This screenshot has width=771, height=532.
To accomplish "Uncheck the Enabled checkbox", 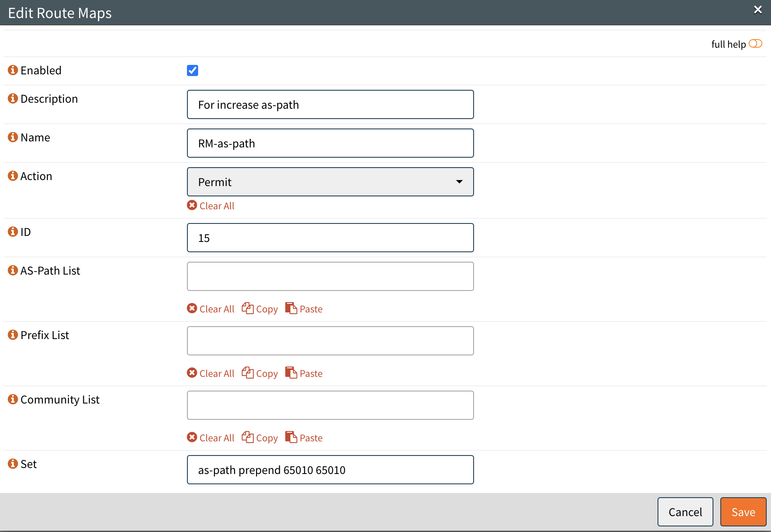I will (193, 70).
